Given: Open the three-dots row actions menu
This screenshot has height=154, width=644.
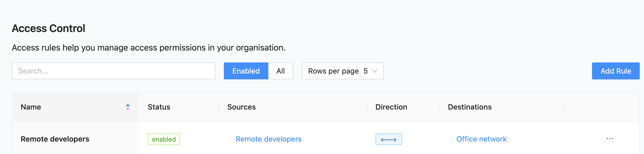Looking at the screenshot, I should click(610, 139).
